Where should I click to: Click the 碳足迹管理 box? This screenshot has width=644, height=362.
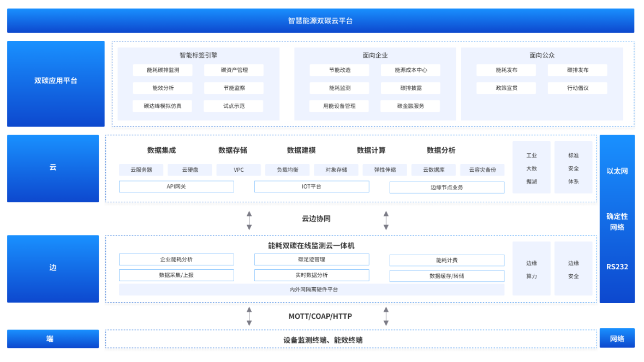pyautogui.click(x=312, y=260)
